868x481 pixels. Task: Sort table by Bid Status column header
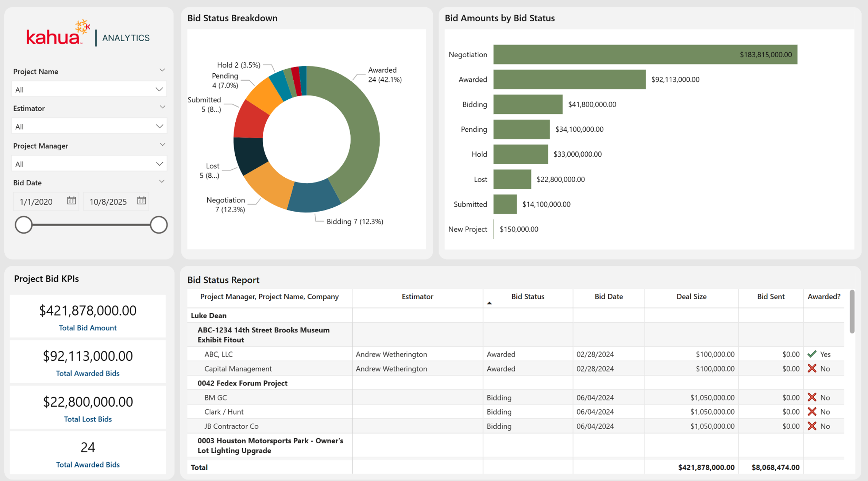[527, 297]
